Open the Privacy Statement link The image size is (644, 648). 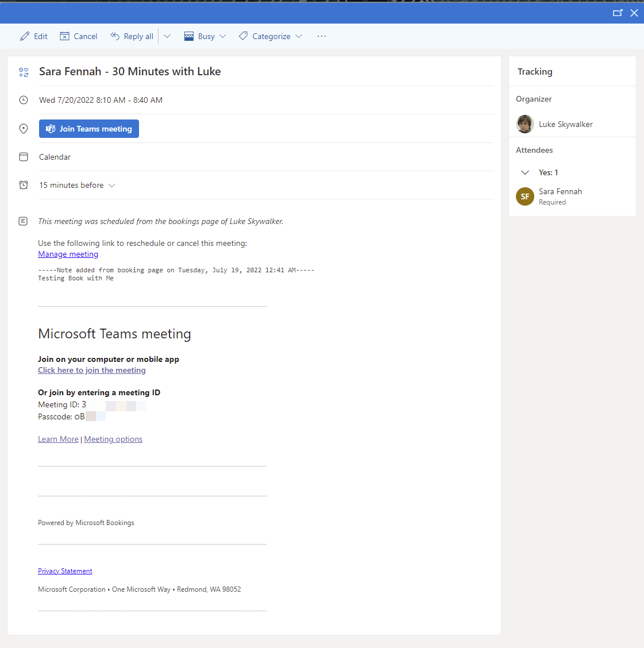click(65, 571)
